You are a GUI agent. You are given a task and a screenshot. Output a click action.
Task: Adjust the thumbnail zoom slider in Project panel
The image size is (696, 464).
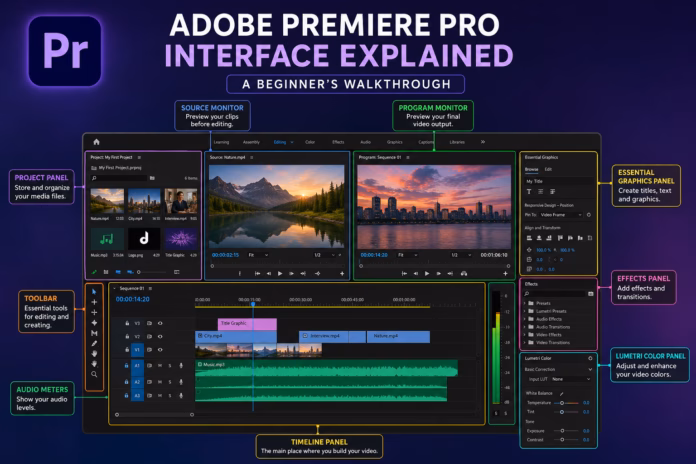click(x=151, y=272)
